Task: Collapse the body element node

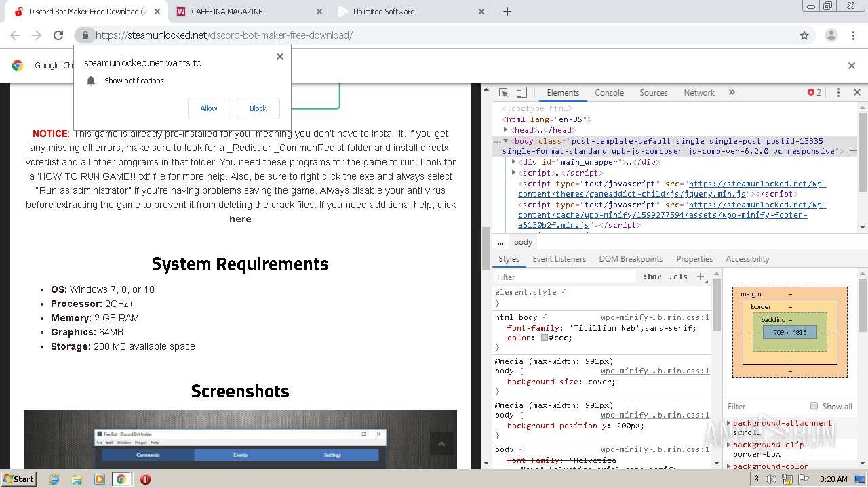Action: coord(506,141)
